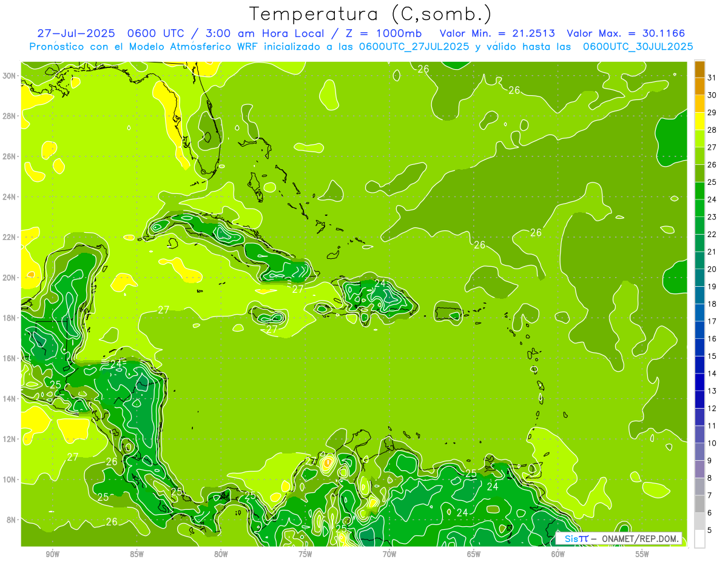Click the '24' contour label over Hispaniola
This screenshot has width=728, height=562.
coord(380,283)
